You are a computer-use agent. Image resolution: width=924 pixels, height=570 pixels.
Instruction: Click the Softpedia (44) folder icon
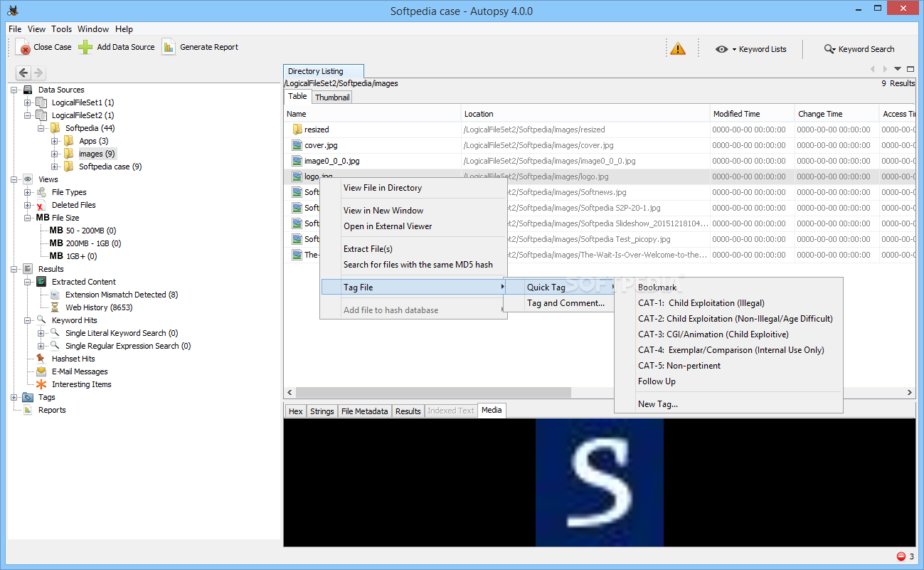tap(55, 128)
